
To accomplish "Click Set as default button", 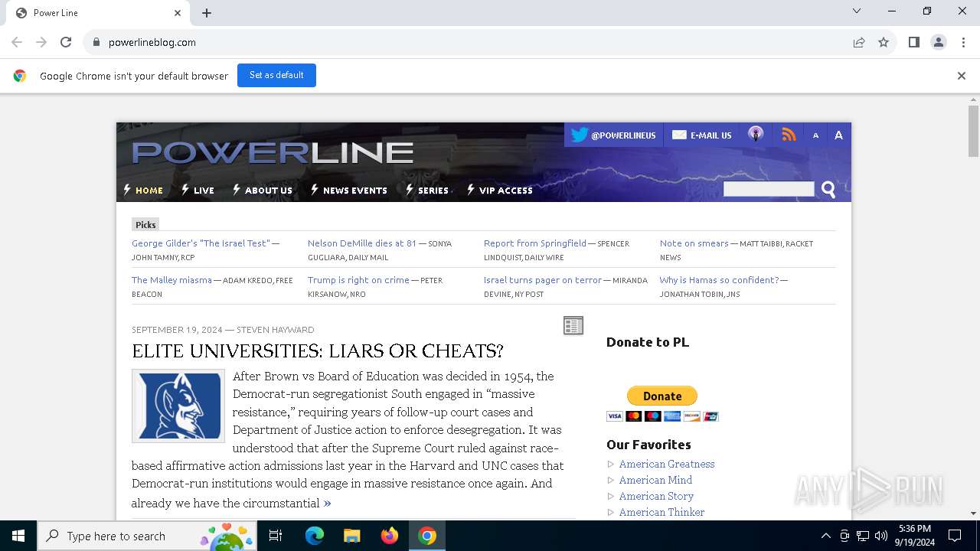I will (276, 75).
